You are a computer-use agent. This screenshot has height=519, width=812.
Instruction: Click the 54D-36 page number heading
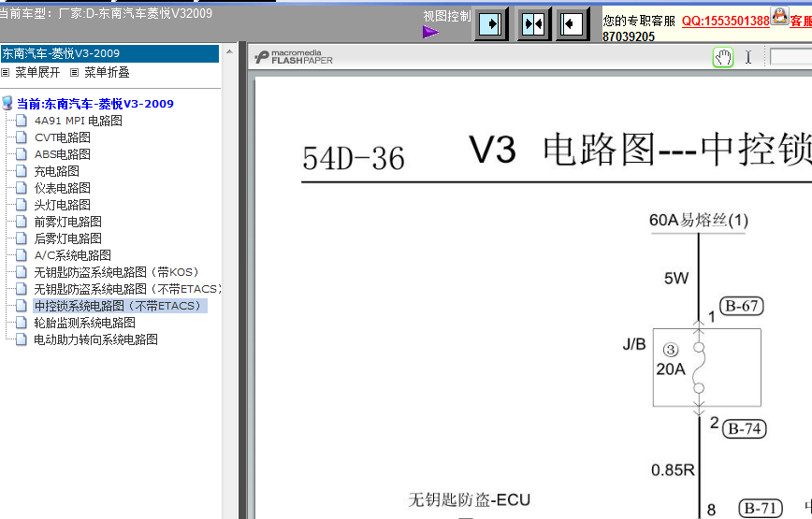[x=354, y=158]
